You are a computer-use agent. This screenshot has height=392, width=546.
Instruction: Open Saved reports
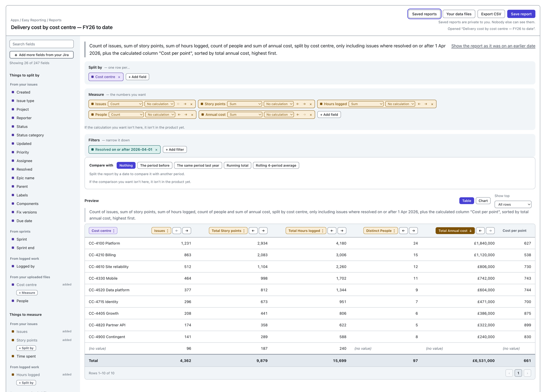[x=424, y=14]
